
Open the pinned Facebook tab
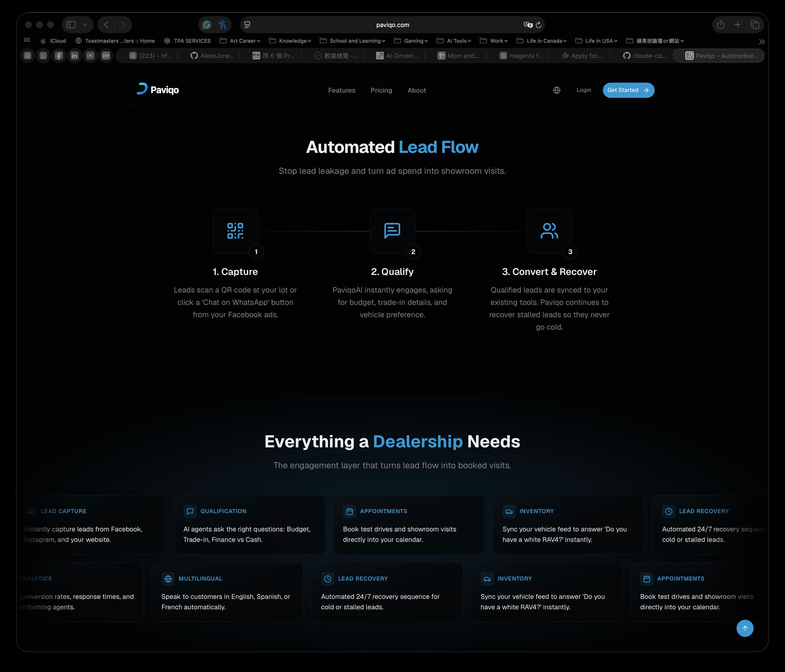[x=59, y=56]
